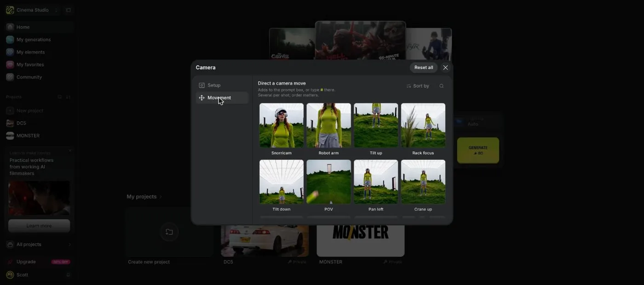The height and width of the screenshot is (285, 644).
Task: Click the Setup tab icon
Action: click(201, 85)
